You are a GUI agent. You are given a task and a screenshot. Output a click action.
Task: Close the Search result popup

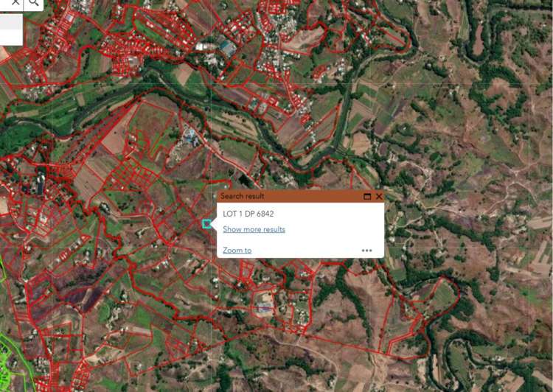click(379, 197)
